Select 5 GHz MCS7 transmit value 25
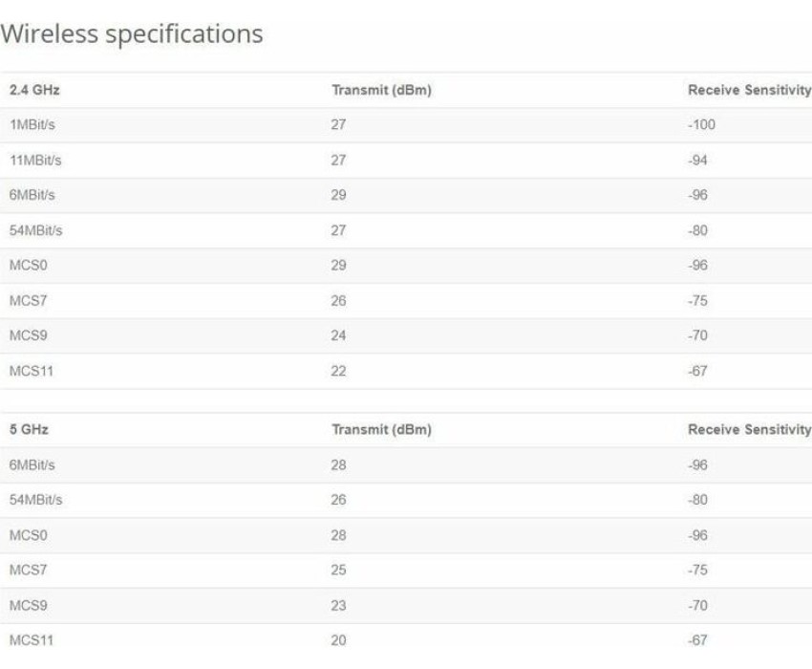This screenshot has height=669, width=812. tap(339, 570)
